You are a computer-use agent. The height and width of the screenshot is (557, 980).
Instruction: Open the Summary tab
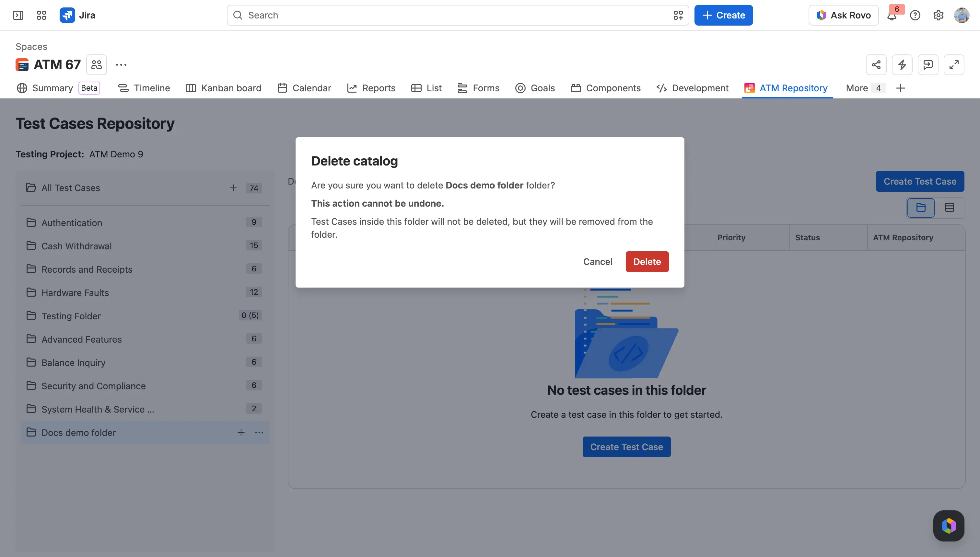coord(58,88)
